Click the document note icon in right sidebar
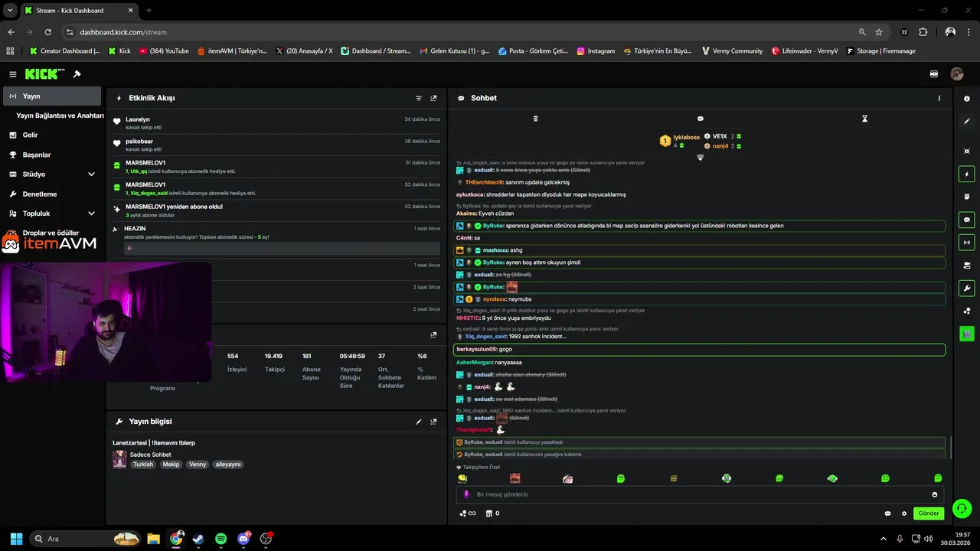The image size is (980, 551). coord(967,197)
